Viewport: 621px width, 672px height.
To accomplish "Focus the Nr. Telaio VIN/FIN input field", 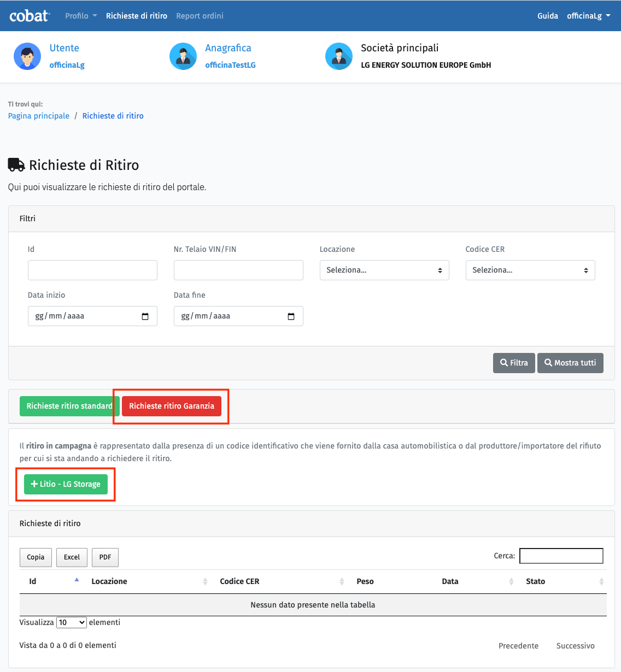I will pyautogui.click(x=238, y=270).
